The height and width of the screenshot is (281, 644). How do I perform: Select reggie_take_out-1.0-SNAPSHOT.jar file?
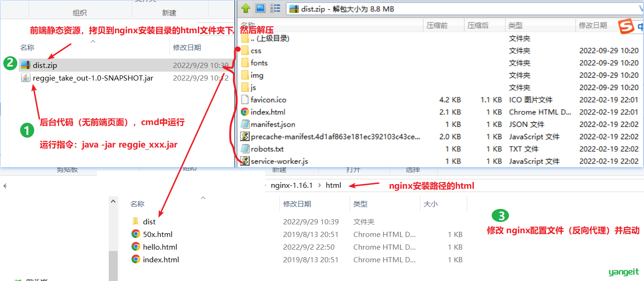(x=93, y=78)
